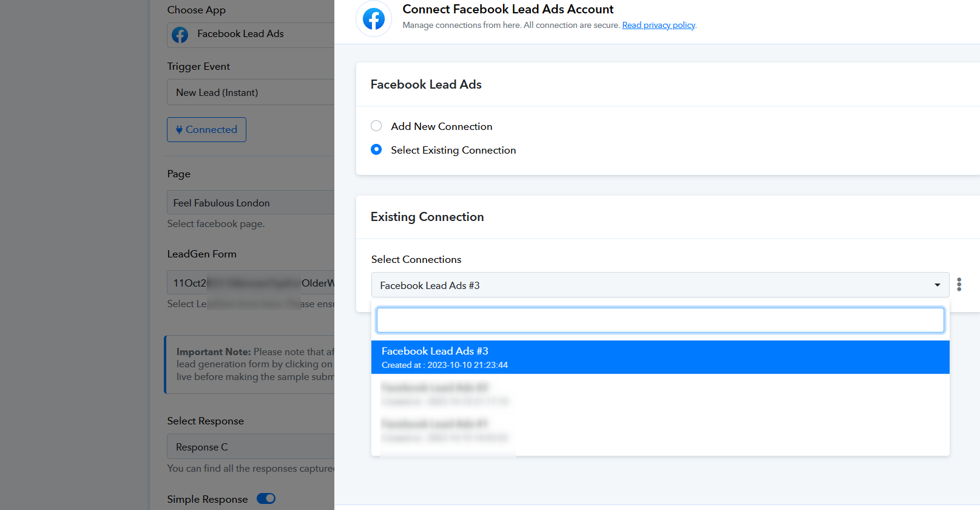The width and height of the screenshot is (980, 510).
Task: Click the 'Important Note:' text in the notice box
Action: tap(214, 352)
